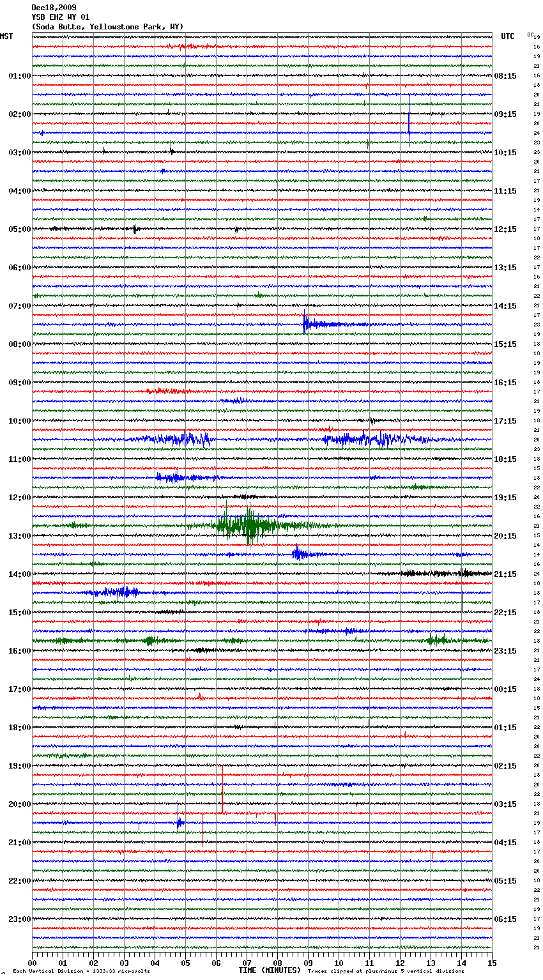Click the UTC time label "03:15"
The width and height of the screenshot is (543, 980).
[505, 804]
